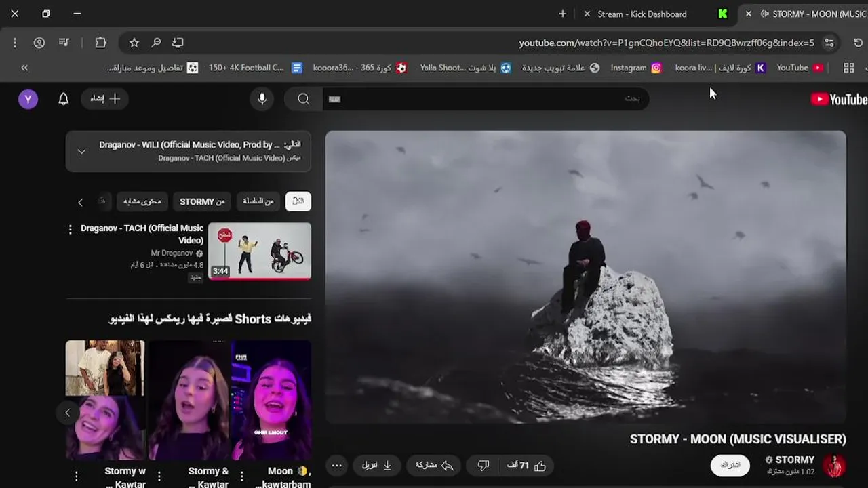
Task: Expand the mix playlist panel chevron
Action: pyautogui.click(x=81, y=151)
